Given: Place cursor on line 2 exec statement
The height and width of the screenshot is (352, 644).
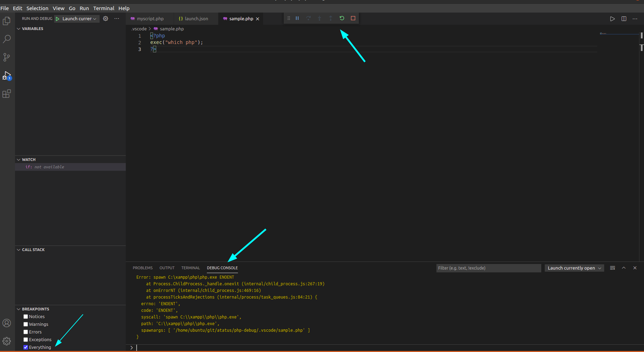Looking at the screenshot, I should 176,42.
